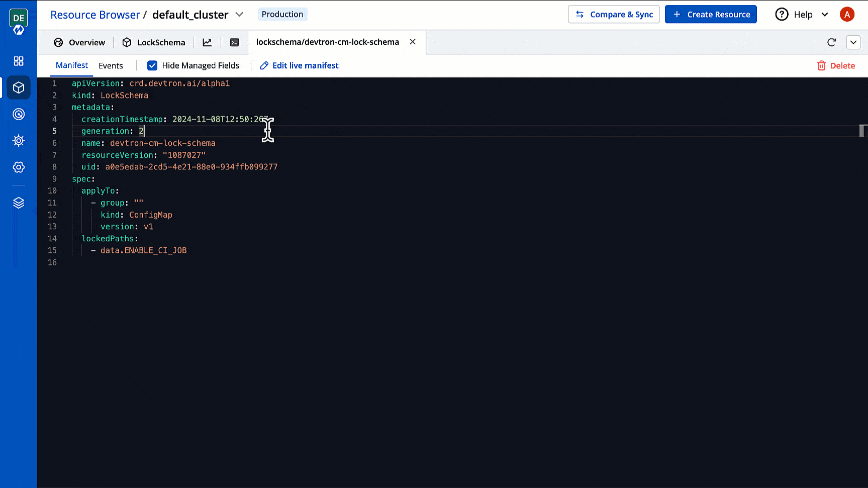
Task: Expand the chevron beside the refresh icon
Action: point(853,42)
